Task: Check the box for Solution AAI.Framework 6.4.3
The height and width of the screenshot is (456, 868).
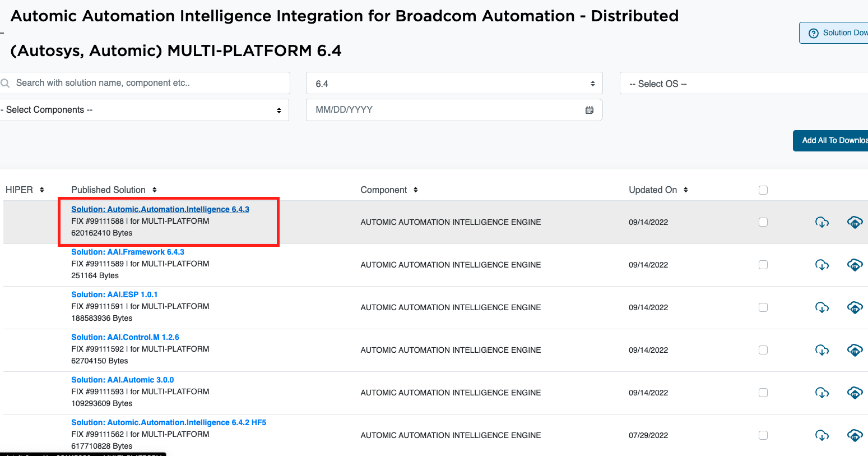Action: coord(763,265)
